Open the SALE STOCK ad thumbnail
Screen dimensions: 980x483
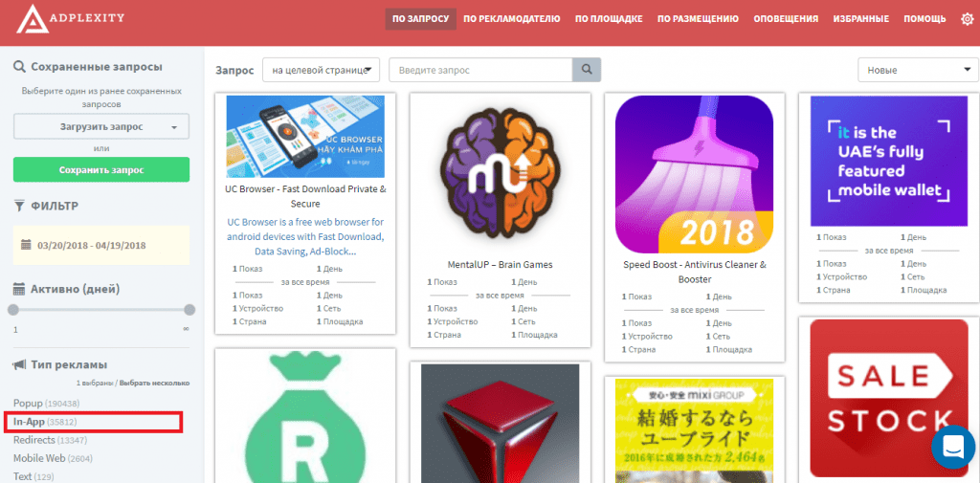pyautogui.click(x=889, y=398)
